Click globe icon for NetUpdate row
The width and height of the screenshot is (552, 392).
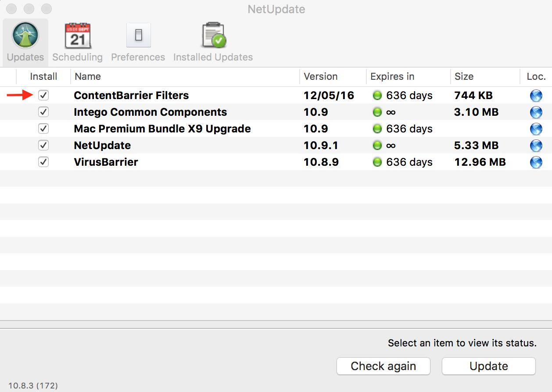click(x=536, y=146)
